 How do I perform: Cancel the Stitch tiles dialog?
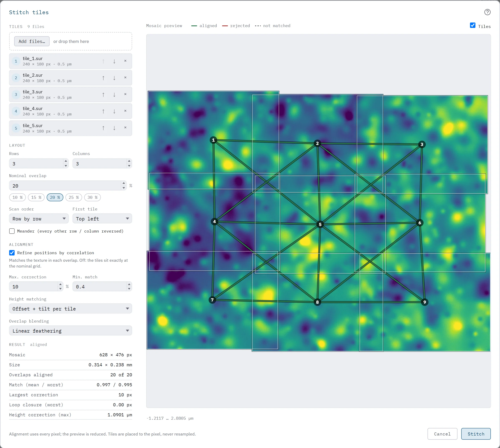tap(442, 434)
